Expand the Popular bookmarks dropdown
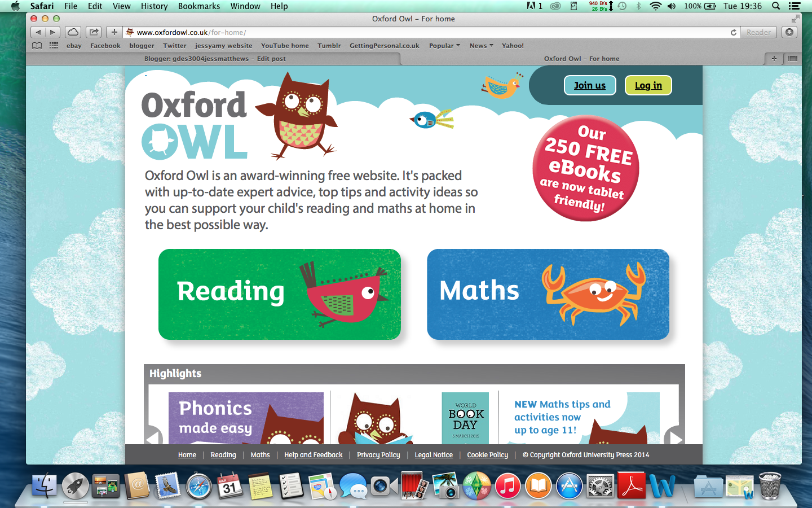812x508 pixels. tap(444, 46)
